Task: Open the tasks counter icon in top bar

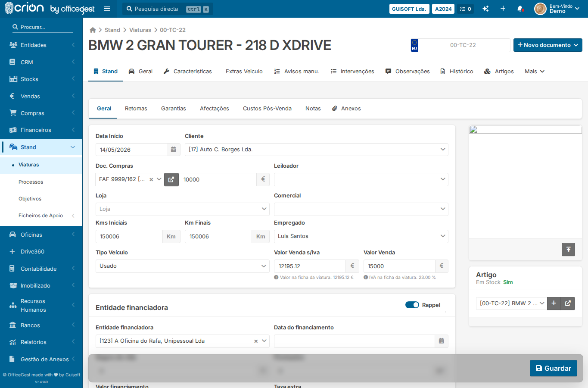Action: 466,9
